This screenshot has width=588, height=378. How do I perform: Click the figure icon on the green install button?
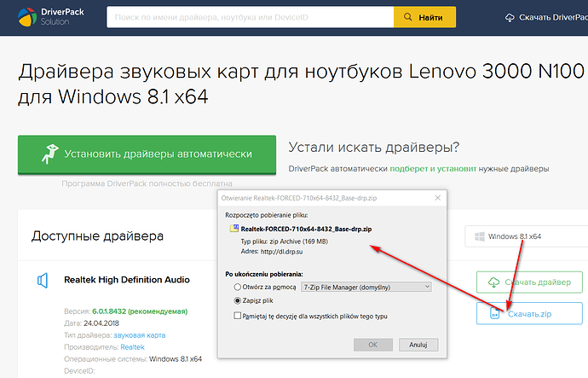coord(50,154)
